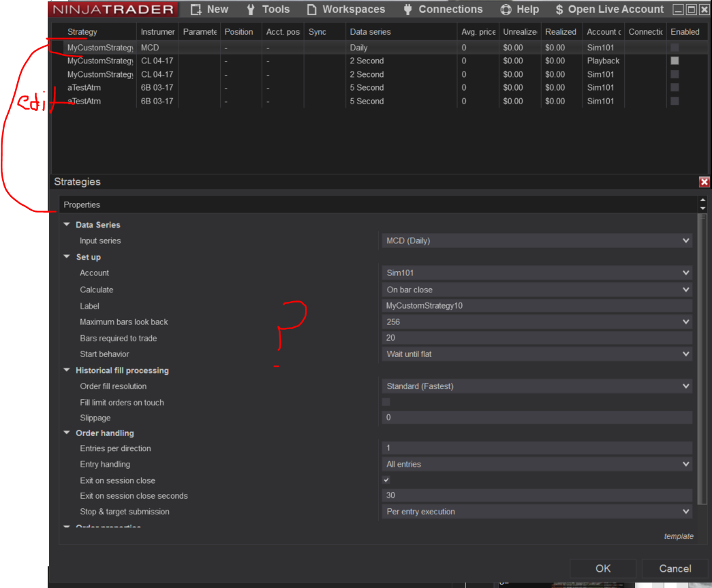
Task: Open the Input series dropdown
Action: [x=537, y=241]
